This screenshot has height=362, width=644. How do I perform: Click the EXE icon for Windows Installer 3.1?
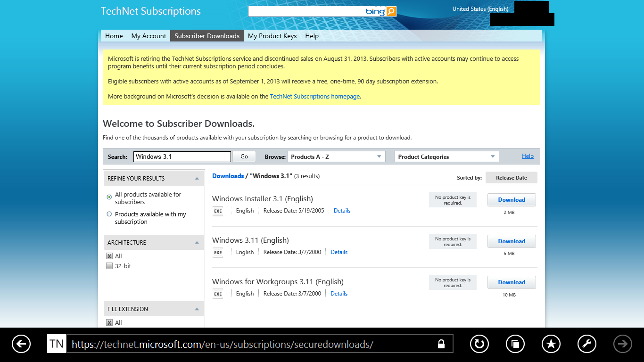(x=218, y=211)
